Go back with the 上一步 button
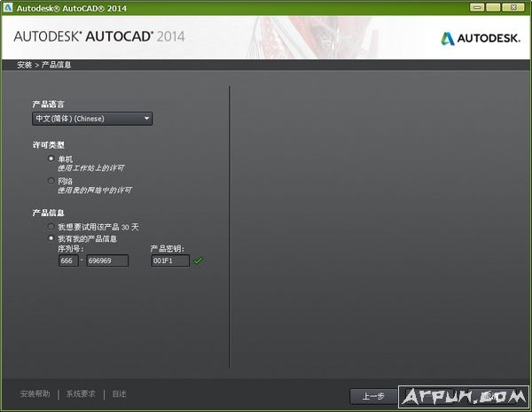 pos(373,396)
